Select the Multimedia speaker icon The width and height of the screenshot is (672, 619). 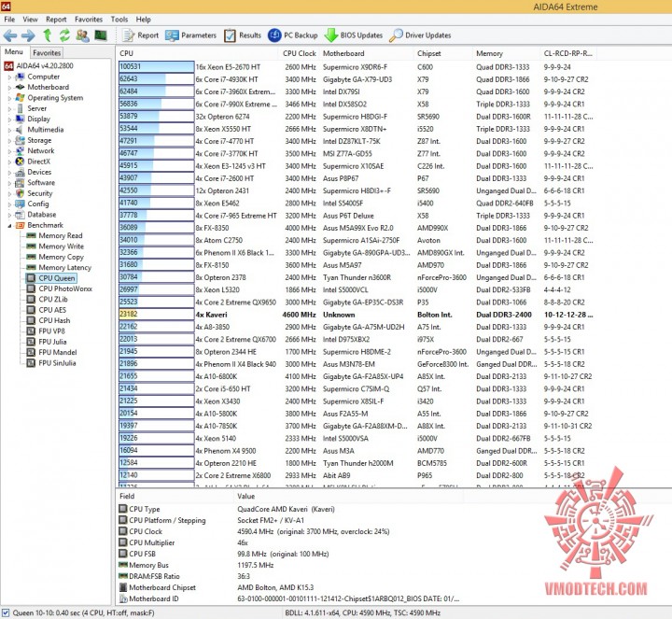tap(20, 130)
